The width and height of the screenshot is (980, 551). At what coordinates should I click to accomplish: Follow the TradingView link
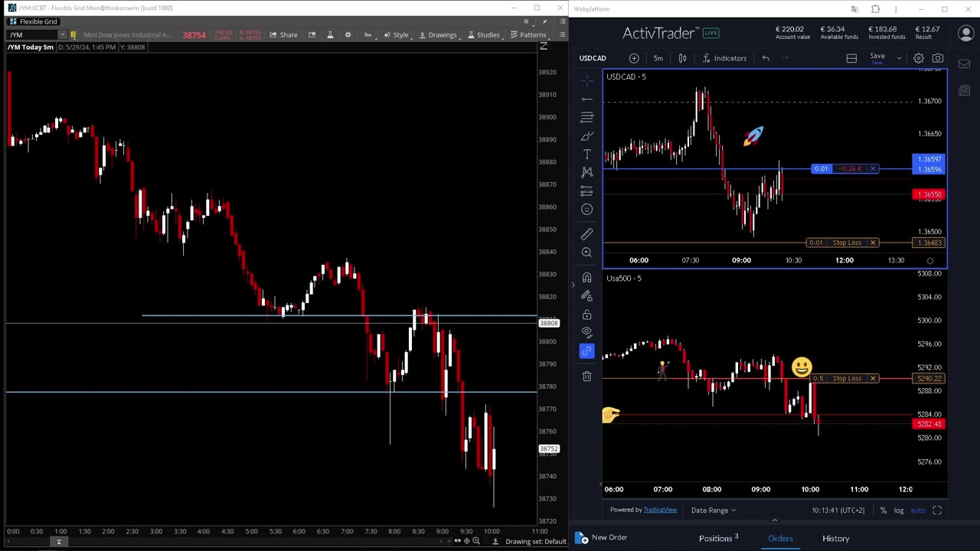click(x=660, y=510)
